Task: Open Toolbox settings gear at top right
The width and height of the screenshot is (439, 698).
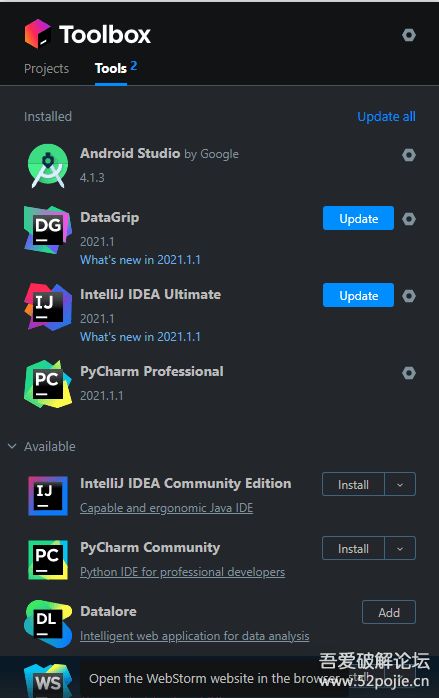Action: (x=409, y=35)
